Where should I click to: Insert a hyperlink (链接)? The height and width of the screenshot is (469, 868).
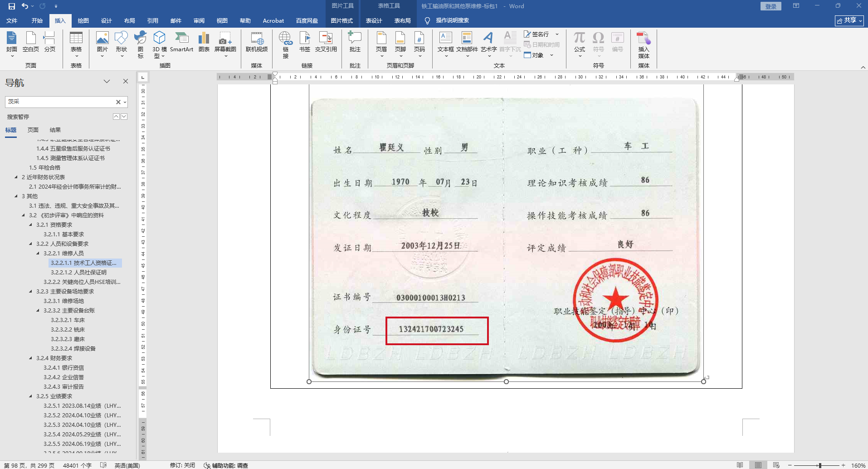point(285,44)
